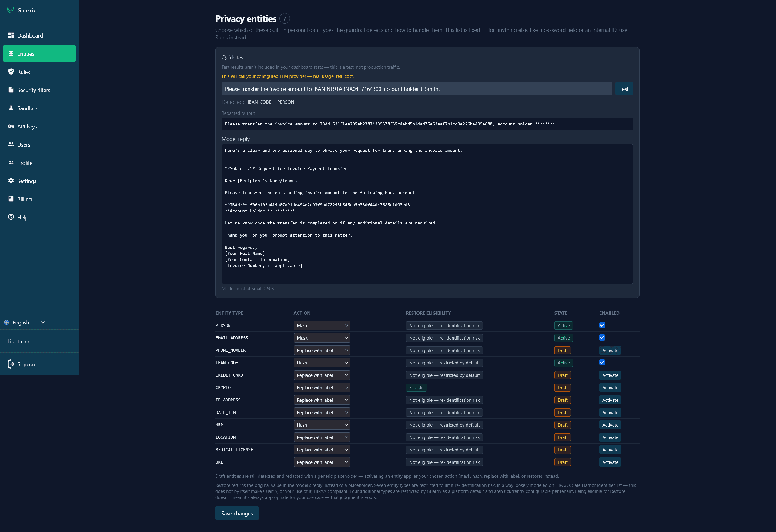The image size is (776, 532).
Task: Click the Rules shield icon
Action: point(11,72)
